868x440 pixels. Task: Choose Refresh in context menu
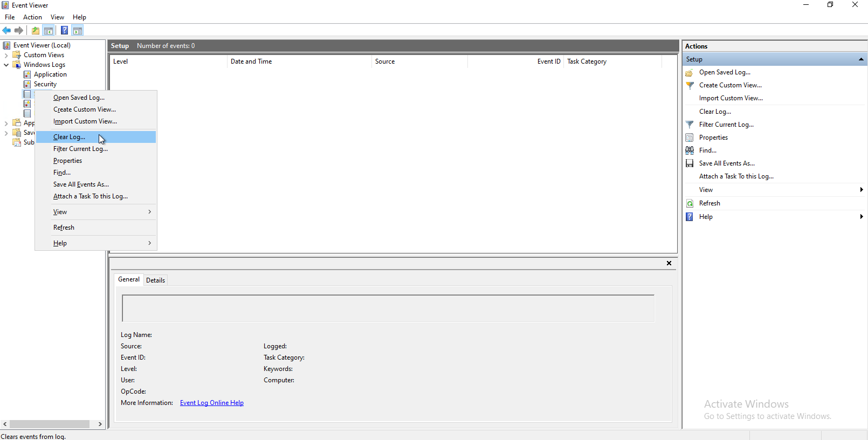[96, 228]
